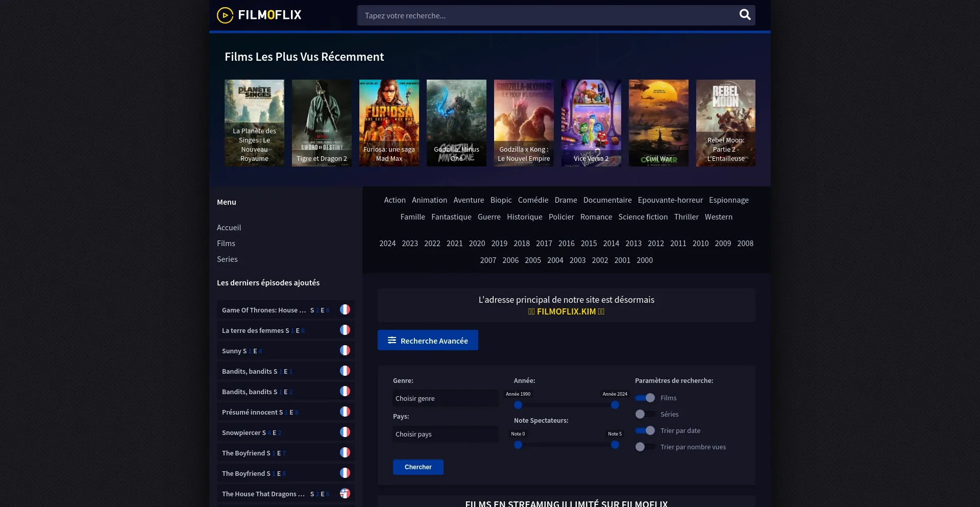Open Series in the side menu
The image size is (980, 507).
point(227,259)
